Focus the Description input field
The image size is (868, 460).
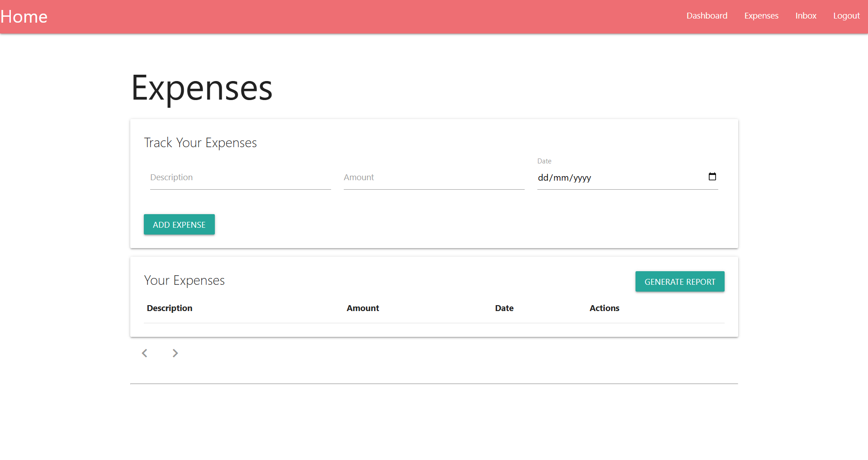pyautogui.click(x=240, y=178)
